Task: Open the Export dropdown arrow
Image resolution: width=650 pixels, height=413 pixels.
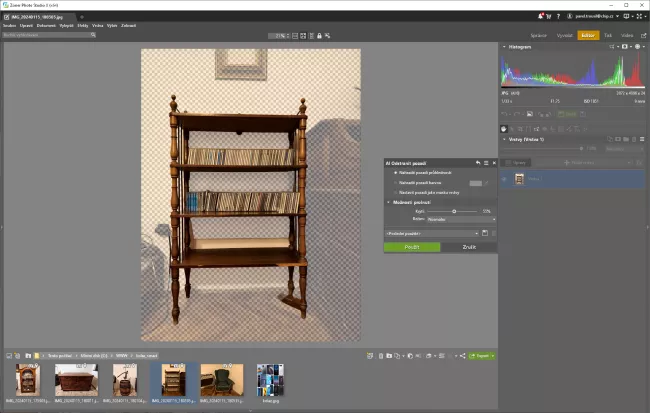Action: coord(493,356)
